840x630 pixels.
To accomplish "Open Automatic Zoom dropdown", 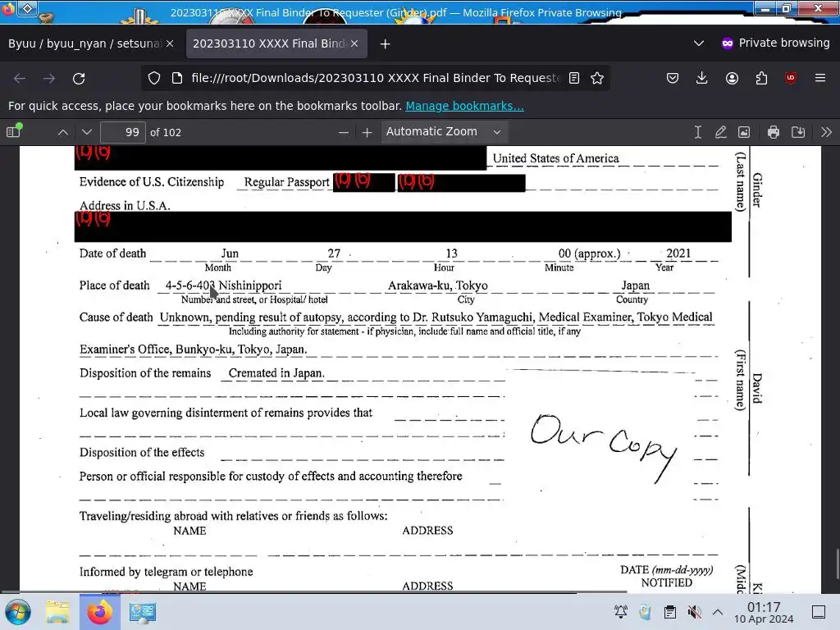I will [444, 132].
